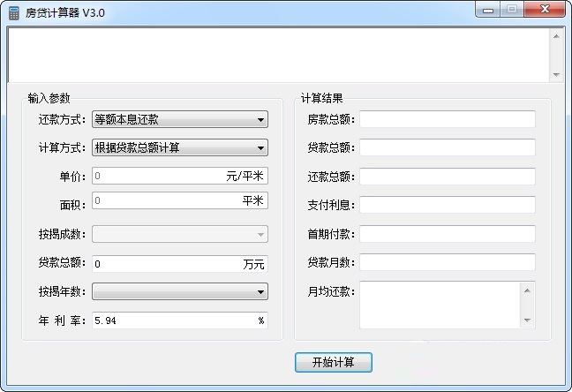
Task: Click the 输入参数 group title
Action: [x=49, y=98]
